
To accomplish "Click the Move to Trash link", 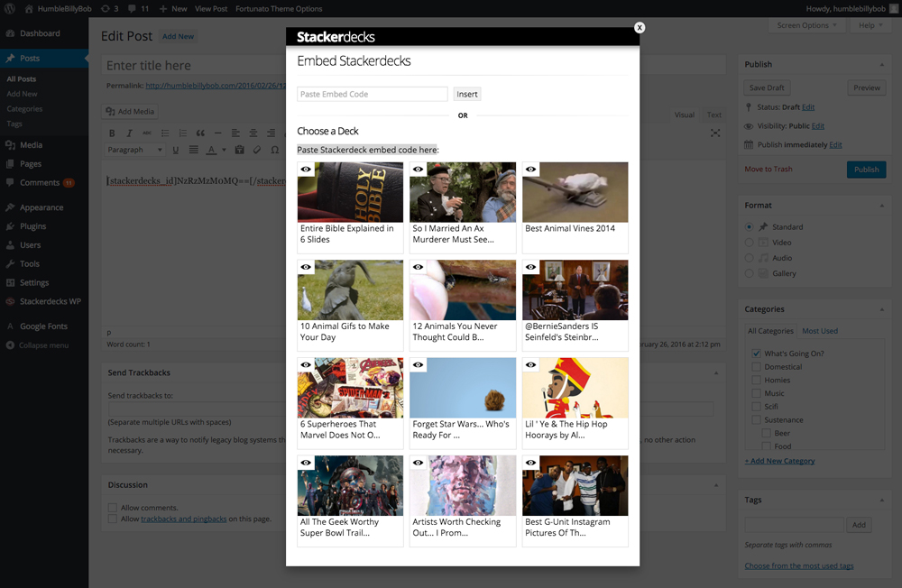I will 769,170.
